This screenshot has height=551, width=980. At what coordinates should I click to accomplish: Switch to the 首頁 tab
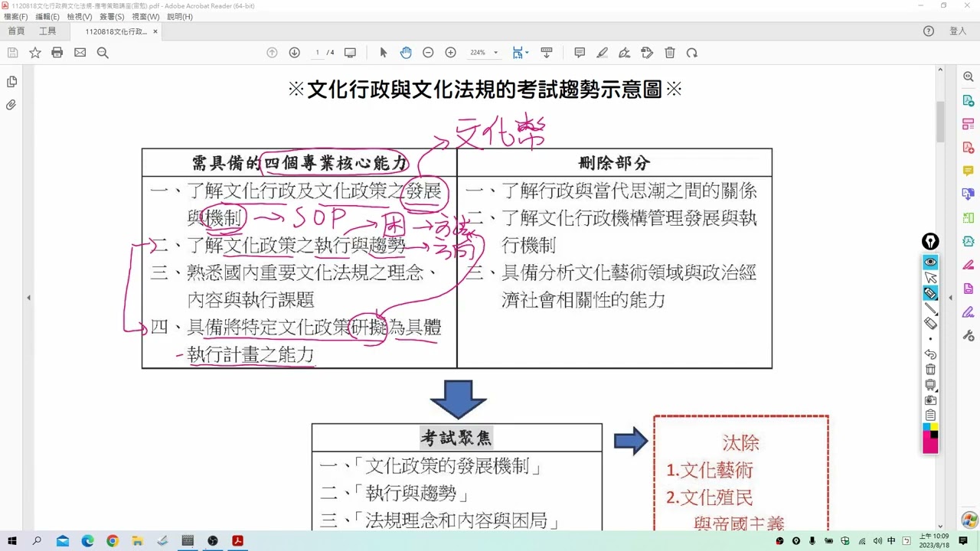tap(16, 31)
